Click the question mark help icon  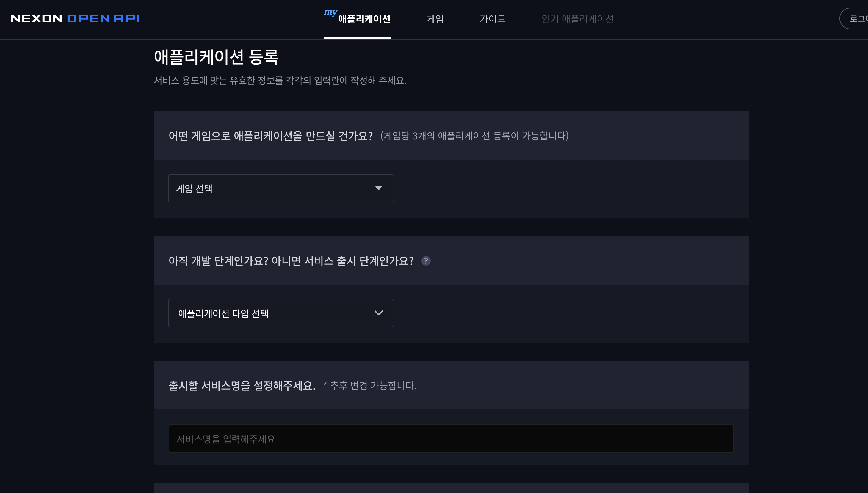click(x=426, y=261)
